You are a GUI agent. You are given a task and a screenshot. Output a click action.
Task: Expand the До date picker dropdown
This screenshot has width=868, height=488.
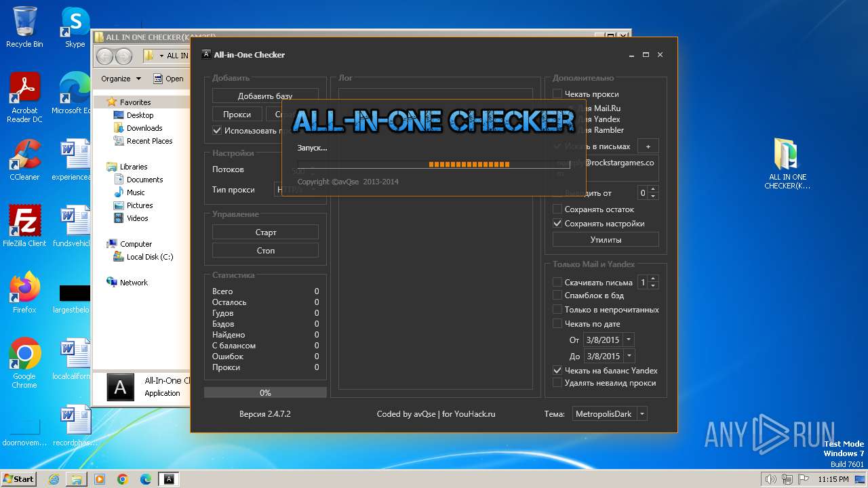click(629, 356)
